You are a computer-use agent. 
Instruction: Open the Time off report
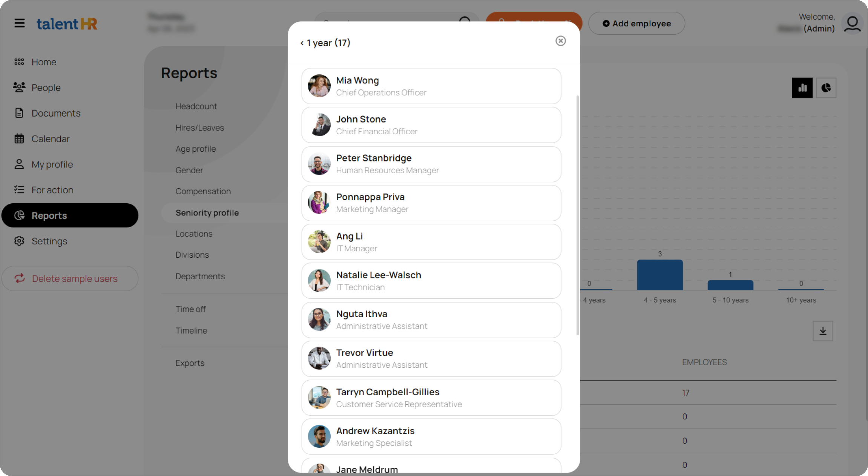coord(191,309)
